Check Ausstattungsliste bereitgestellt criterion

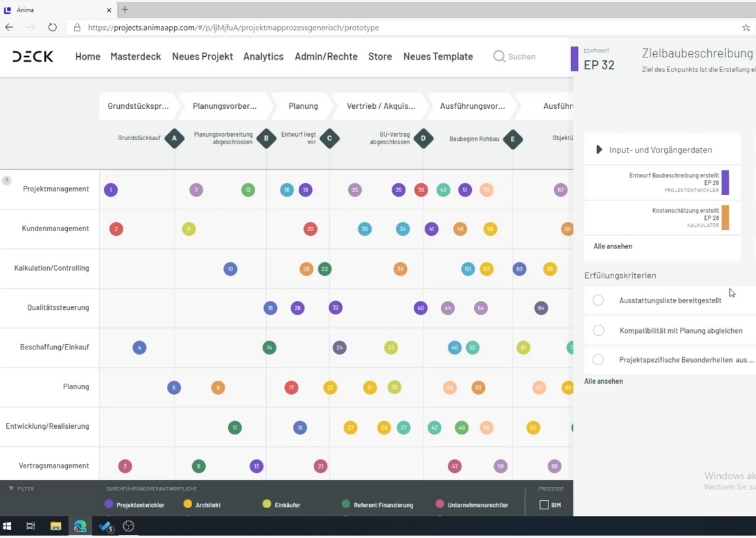coord(598,301)
